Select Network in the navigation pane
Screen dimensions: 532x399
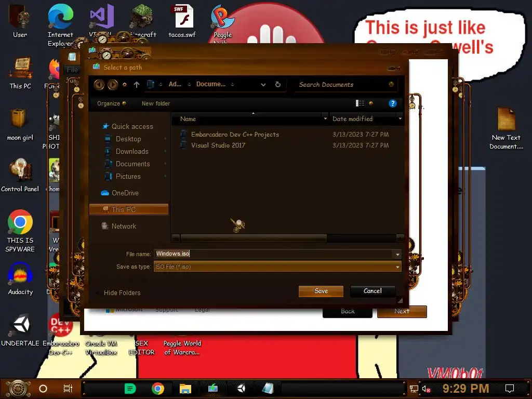[x=119, y=227]
